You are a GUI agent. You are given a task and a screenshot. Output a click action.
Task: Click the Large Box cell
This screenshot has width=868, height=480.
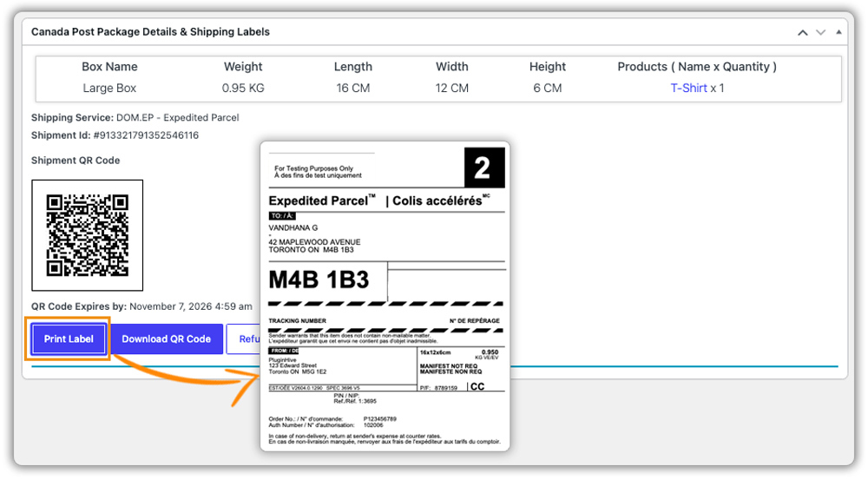tap(109, 88)
